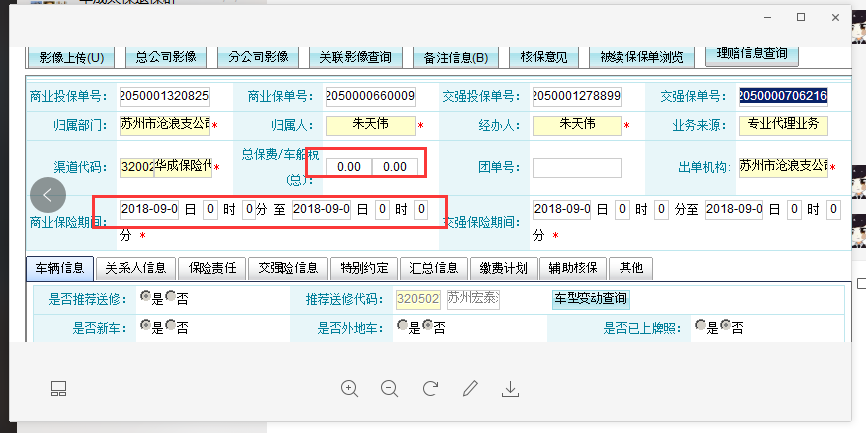
Task: Rotate the image using the circular arrow icon
Action: 430,389
